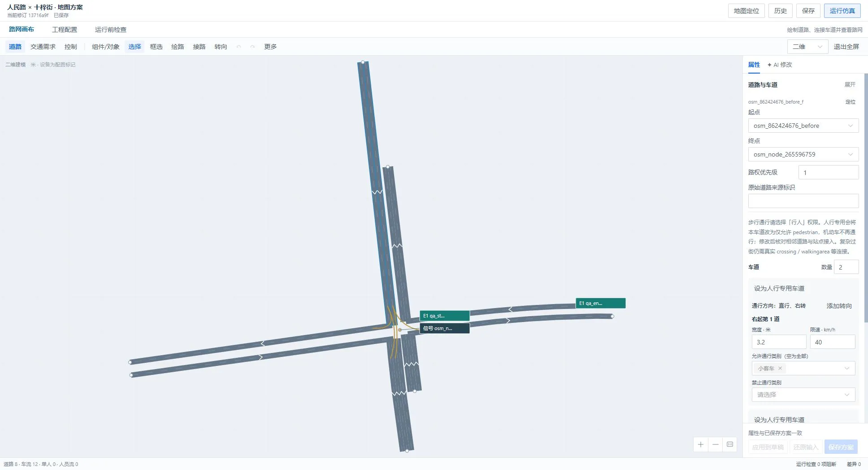Switch to the 运行前检查 tab
Viewport: 868px width, 470px height.
(x=111, y=30)
